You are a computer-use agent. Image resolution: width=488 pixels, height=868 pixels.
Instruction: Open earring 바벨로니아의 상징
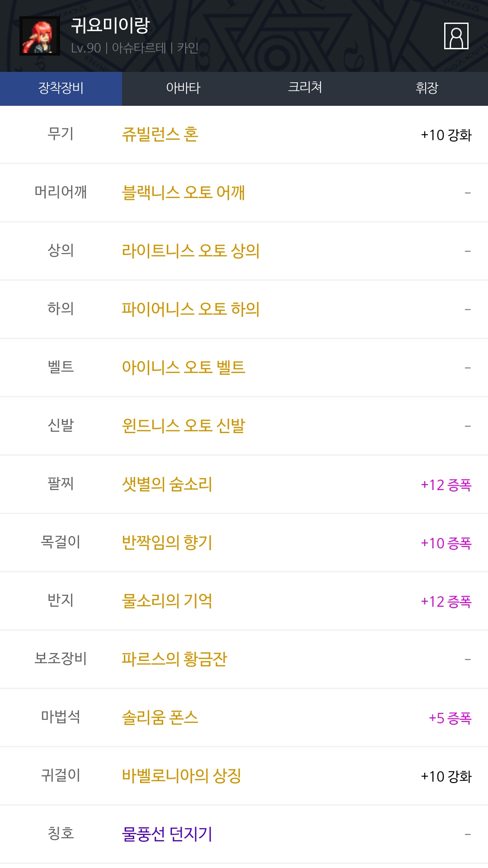[181, 776]
